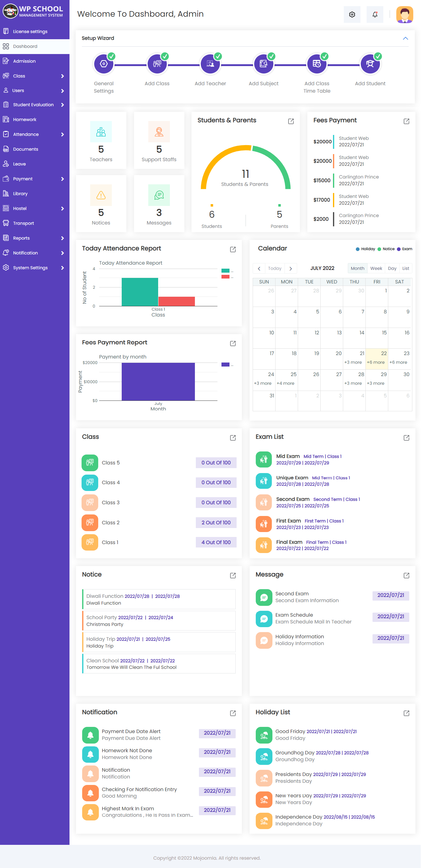Open the Diwali Function notice
The image size is (421, 868).
(159, 599)
